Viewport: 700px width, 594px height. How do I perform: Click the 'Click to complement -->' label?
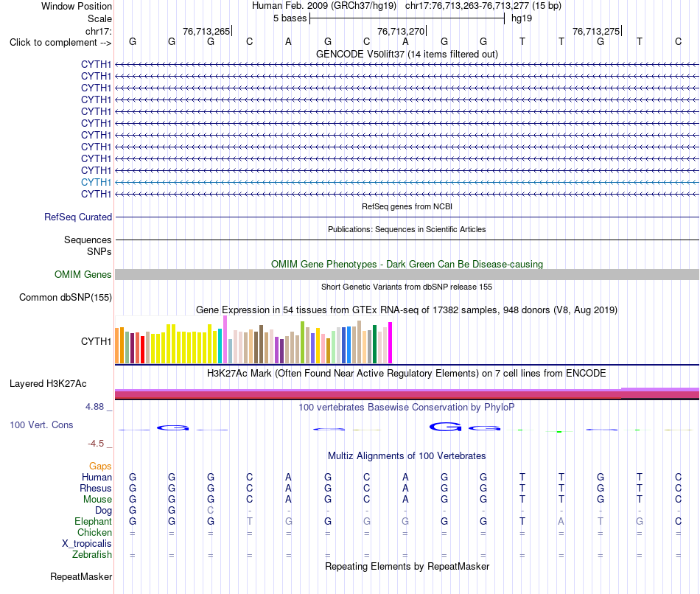click(60, 43)
